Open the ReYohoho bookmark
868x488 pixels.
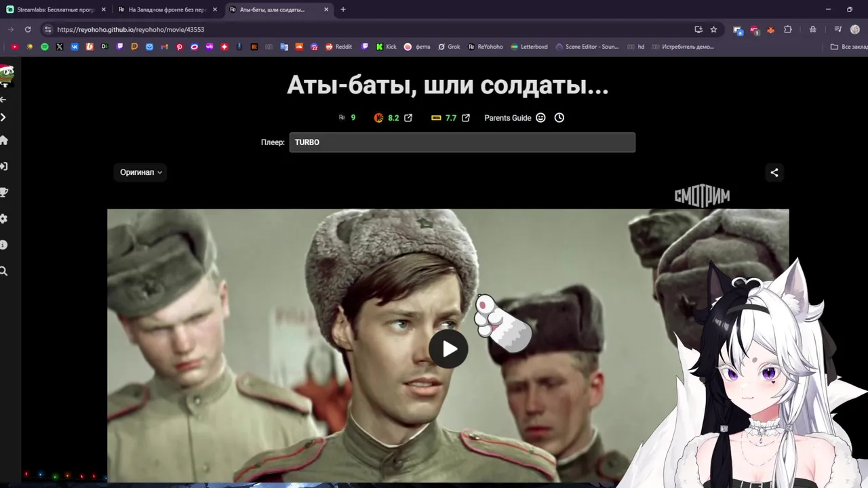coord(486,47)
